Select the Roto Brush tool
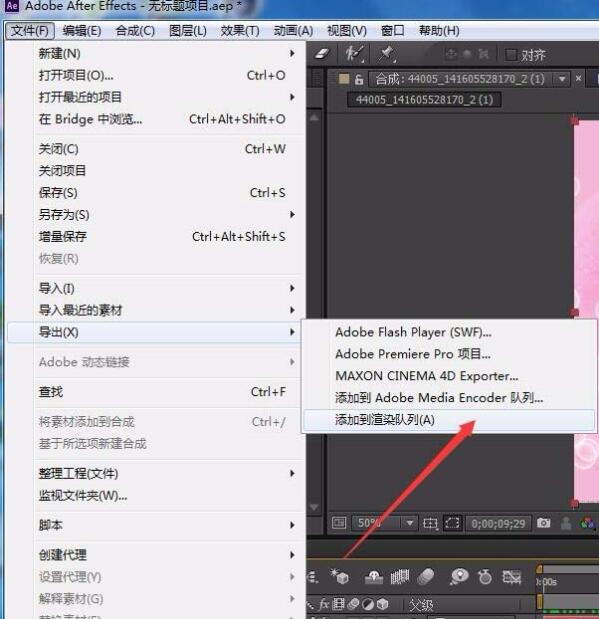Screen dimensions: 599x619 coord(353,54)
